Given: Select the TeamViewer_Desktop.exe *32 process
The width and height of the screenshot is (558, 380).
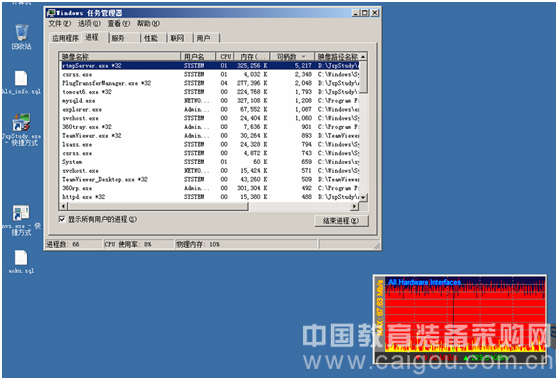Looking at the screenshot, I should point(210,179).
